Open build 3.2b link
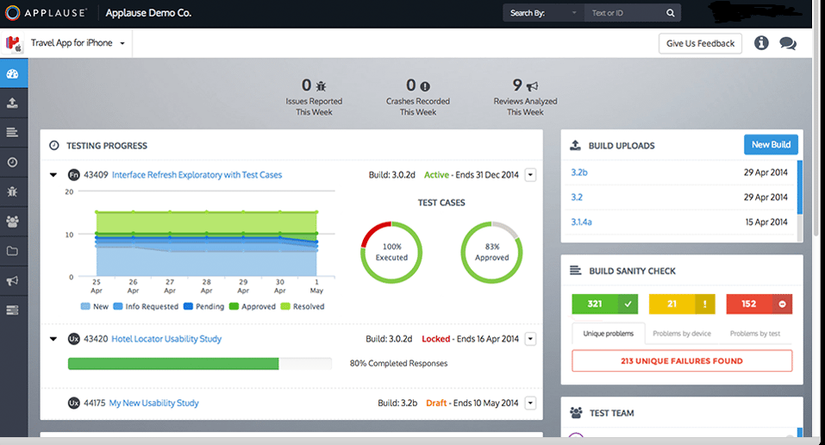The height and width of the screenshot is (445, 825). [x=579, y=172]
